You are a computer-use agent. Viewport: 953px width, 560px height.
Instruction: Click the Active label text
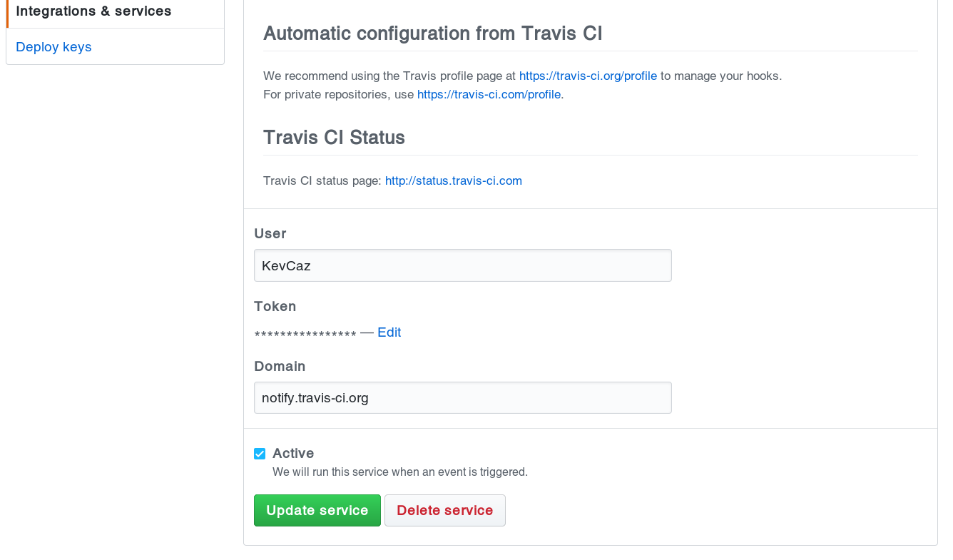(293, 454)
